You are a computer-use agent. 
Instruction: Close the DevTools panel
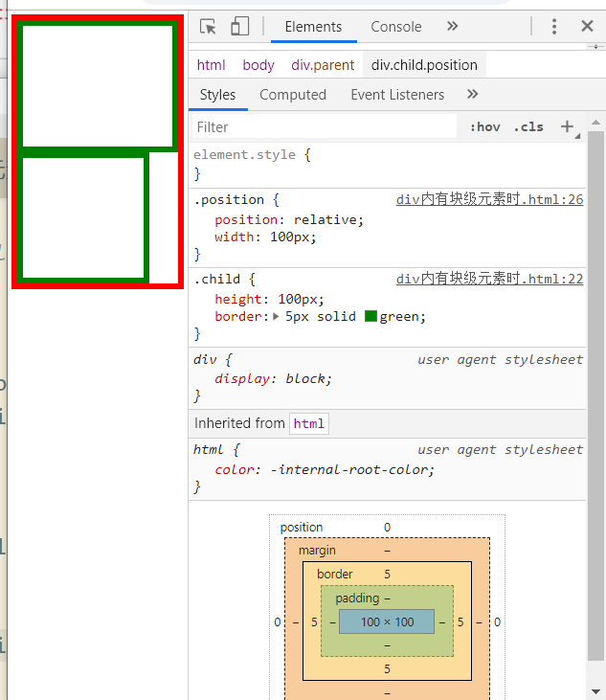coord(587,27)
